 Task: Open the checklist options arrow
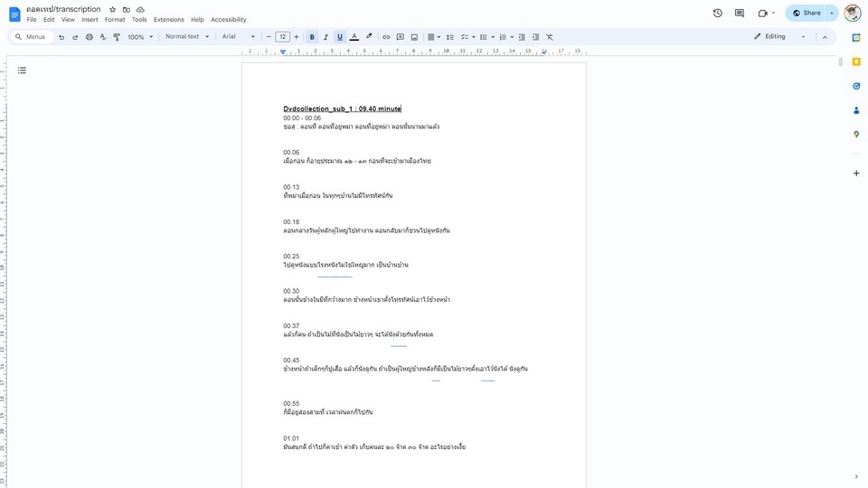[473, 37]
